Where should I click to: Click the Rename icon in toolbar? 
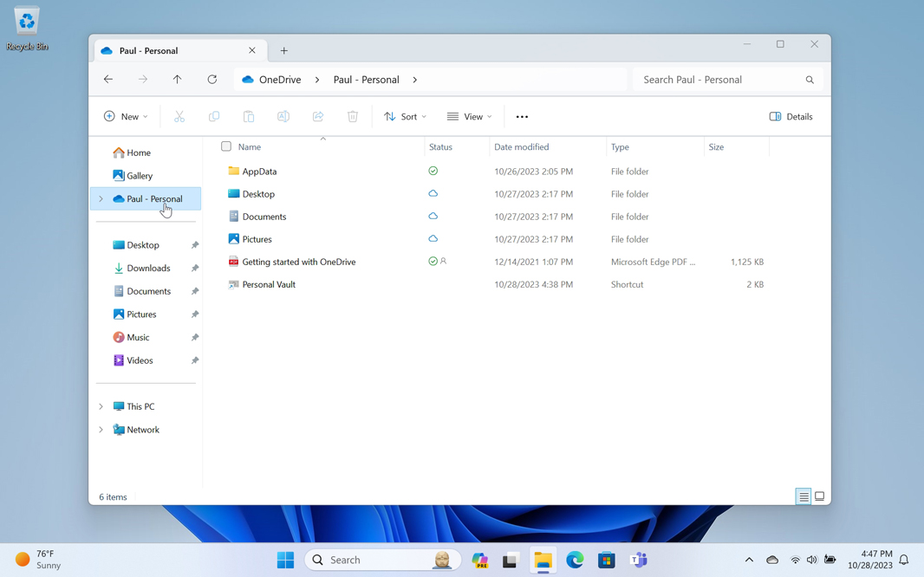283,117
